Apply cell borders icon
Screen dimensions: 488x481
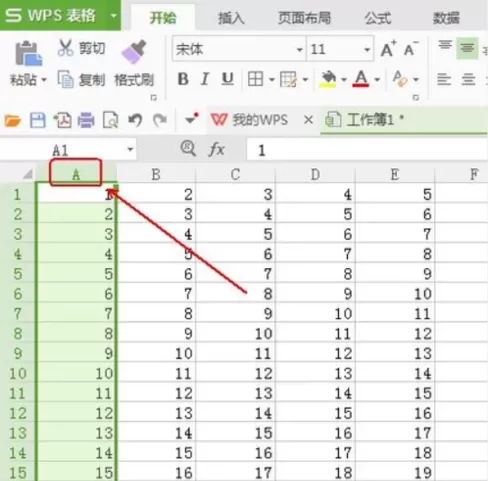click(x=255, y=79)
